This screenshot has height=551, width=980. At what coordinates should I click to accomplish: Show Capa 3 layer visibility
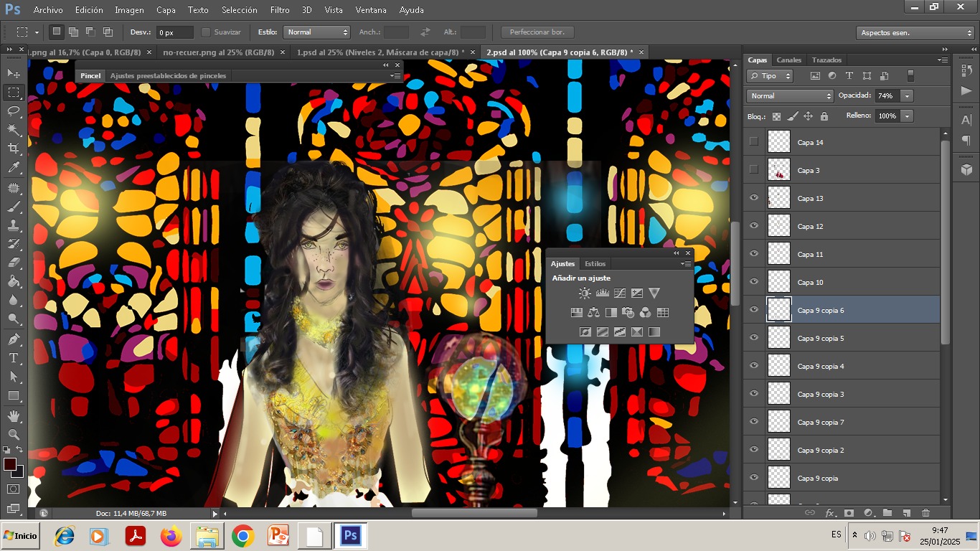tap(753, 170)
